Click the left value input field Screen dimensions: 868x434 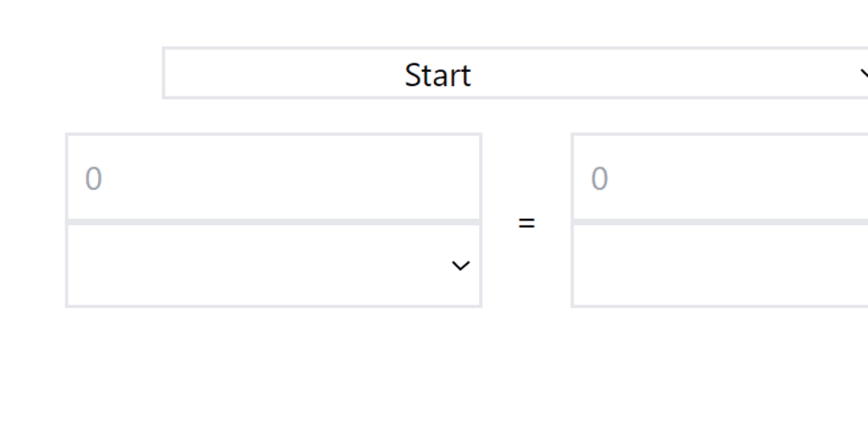273,179
